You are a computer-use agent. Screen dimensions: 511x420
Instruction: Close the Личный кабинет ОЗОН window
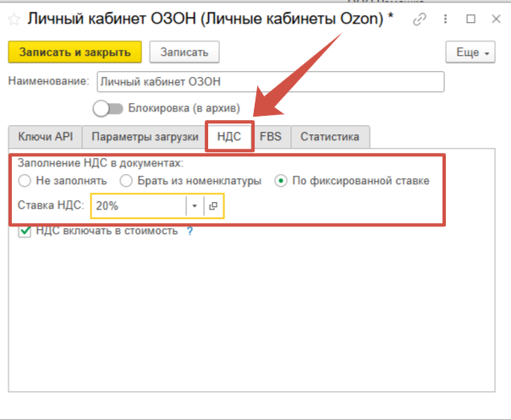[496, 19]
